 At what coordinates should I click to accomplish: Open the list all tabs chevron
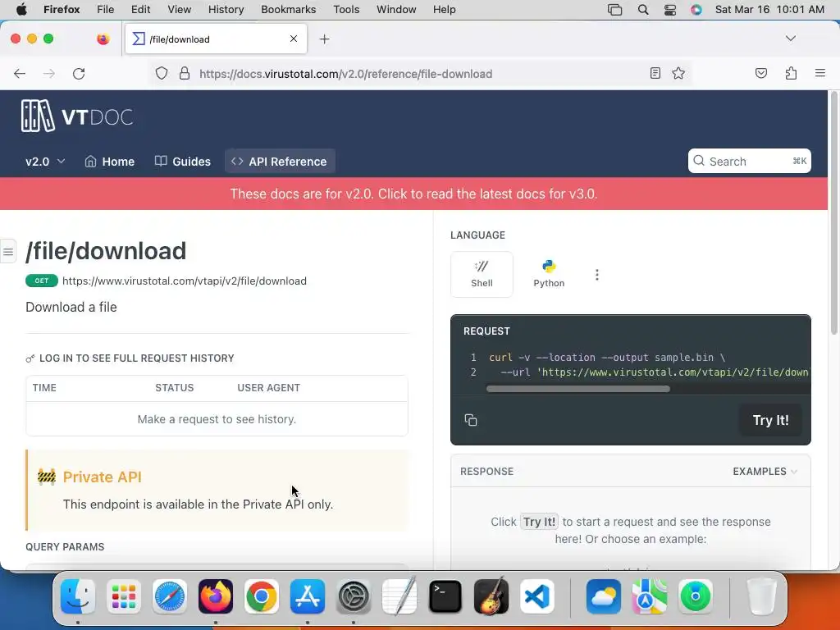(790, 39)
